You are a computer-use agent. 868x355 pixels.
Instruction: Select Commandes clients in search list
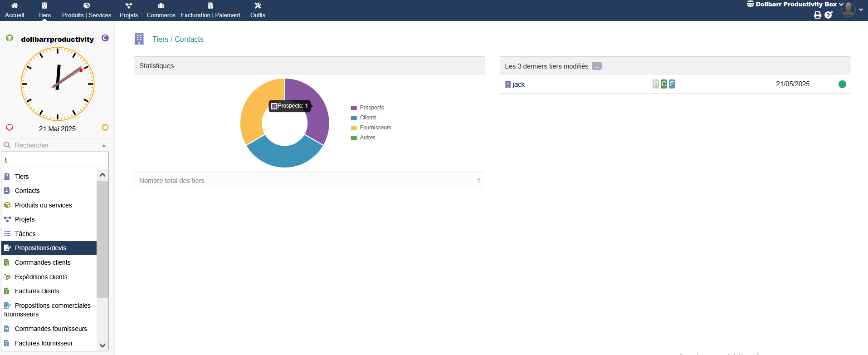[43, 262]
